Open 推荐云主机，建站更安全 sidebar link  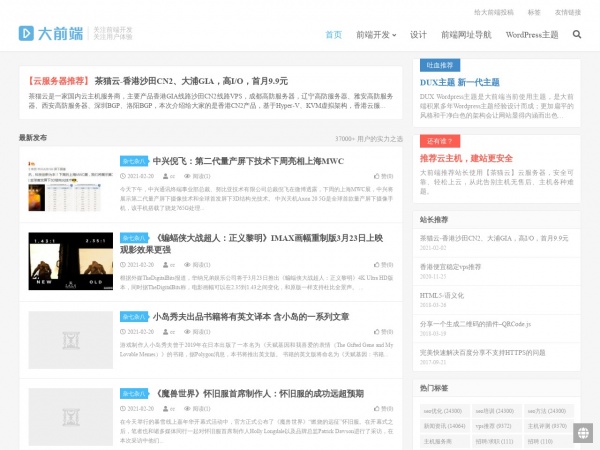466,158
